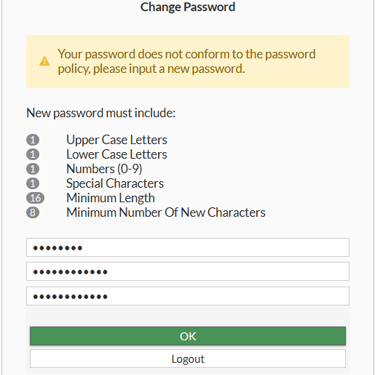Click the badge beside Special Characters
This screenshot has height=375, width=375.
point(33,183)
